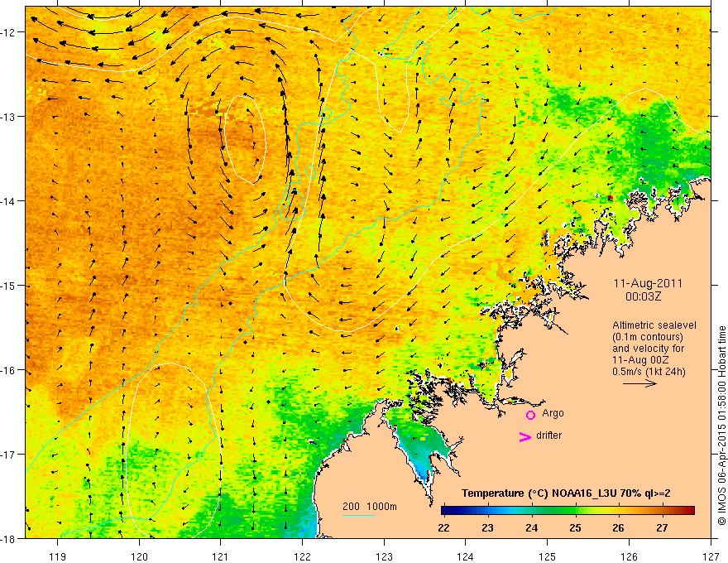
Task: Click the '11-Aug 00Z' caption line
Action: (642, 360)
